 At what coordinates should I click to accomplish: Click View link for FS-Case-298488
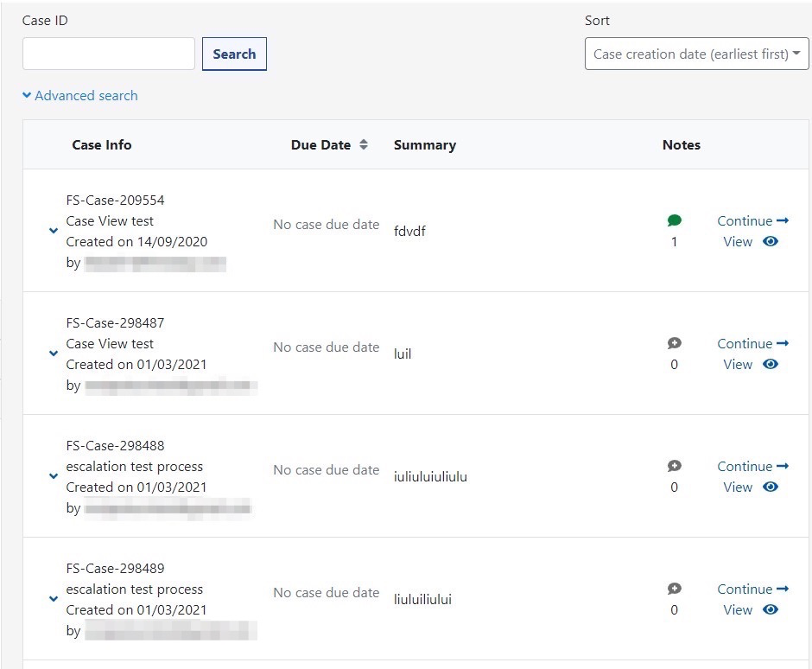point(738,487)
